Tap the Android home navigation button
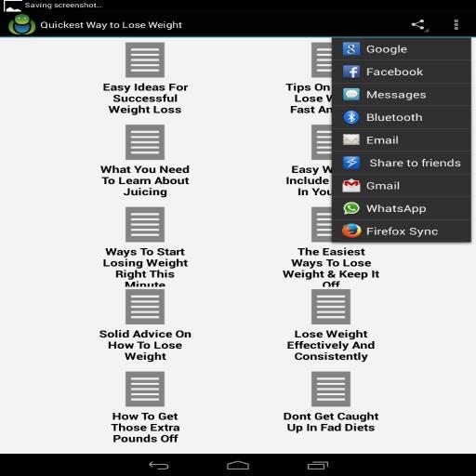This screenshot has width=476, height=476. pos(238,465)
